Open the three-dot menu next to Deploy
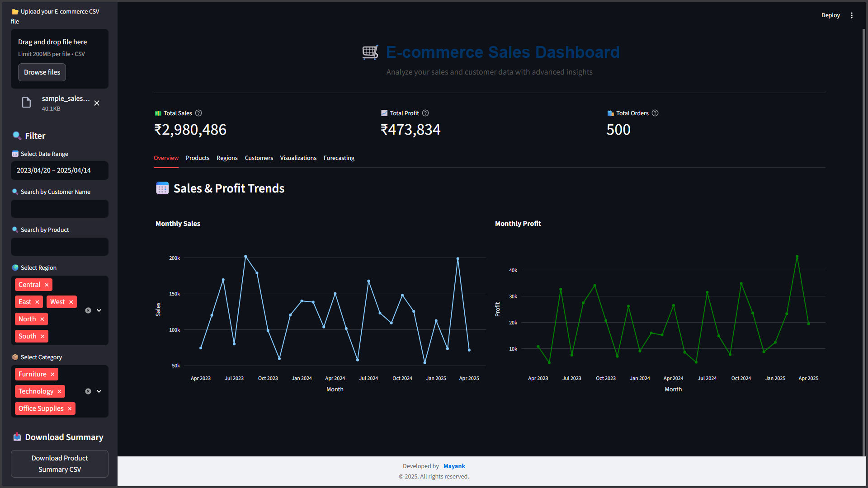Image resolution: width=868 pixels, height=488 pixels. tap(852, 15)
